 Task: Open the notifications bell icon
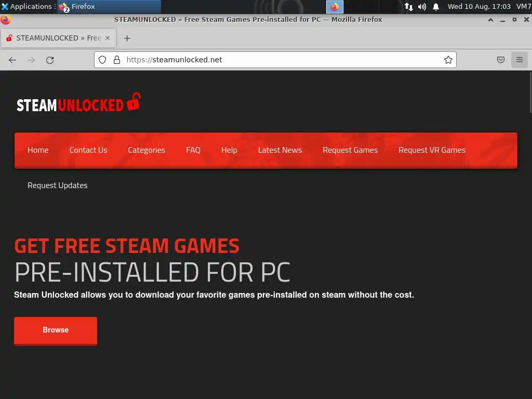point(436,7)
